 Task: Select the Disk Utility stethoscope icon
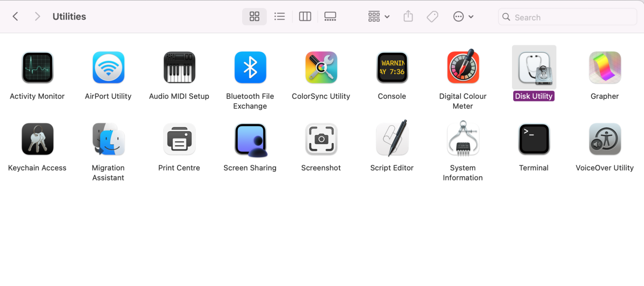pyautogui.click(x=534, y=67)
